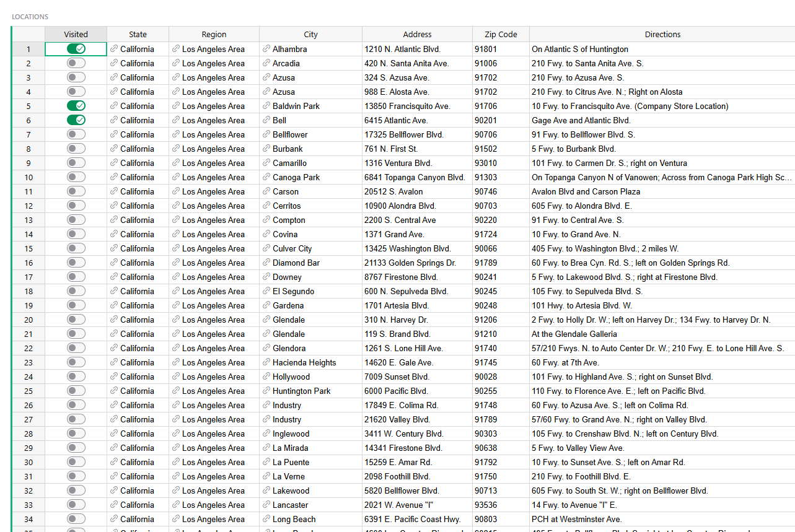This screenshot has width=795, height=532.
Task: Click the link icon before Burbank city
Action: 266,149
